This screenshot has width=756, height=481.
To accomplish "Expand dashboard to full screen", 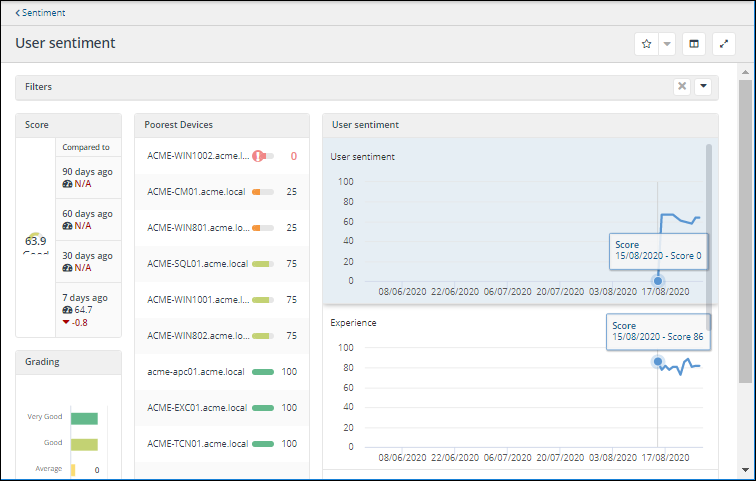I will (723, 44).
